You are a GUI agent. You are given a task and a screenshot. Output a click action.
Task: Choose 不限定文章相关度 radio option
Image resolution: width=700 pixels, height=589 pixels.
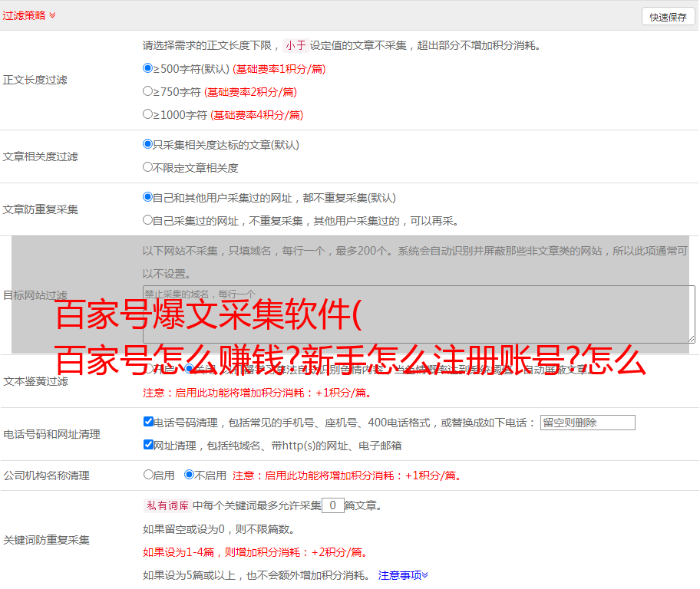(x=148, y=167)
